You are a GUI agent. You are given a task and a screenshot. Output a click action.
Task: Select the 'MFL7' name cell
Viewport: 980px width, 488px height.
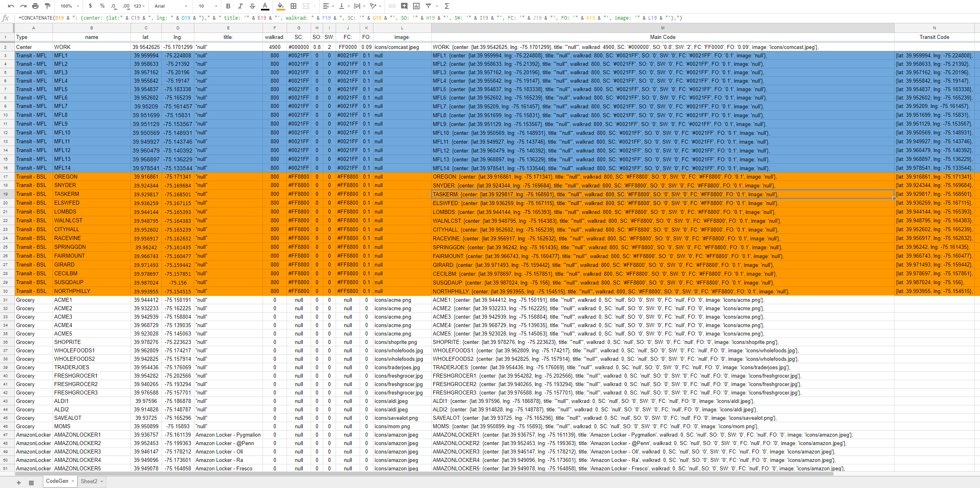click(x=92, y=106)
